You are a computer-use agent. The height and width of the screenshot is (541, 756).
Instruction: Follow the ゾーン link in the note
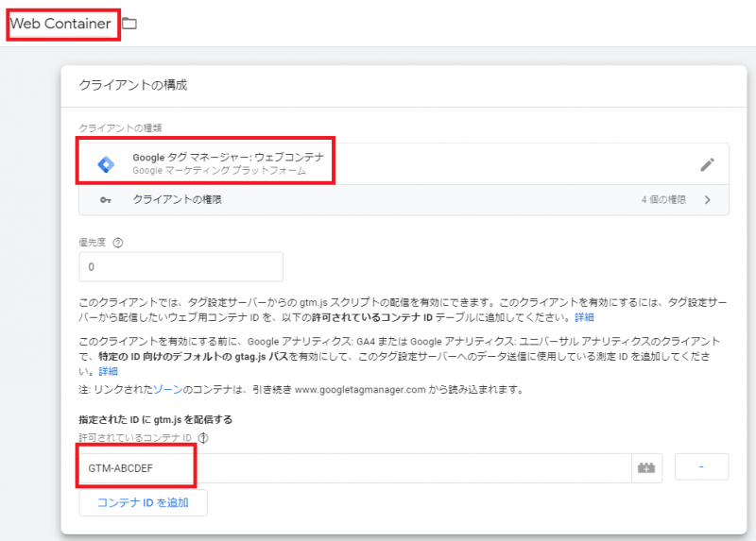coord(168,389)
